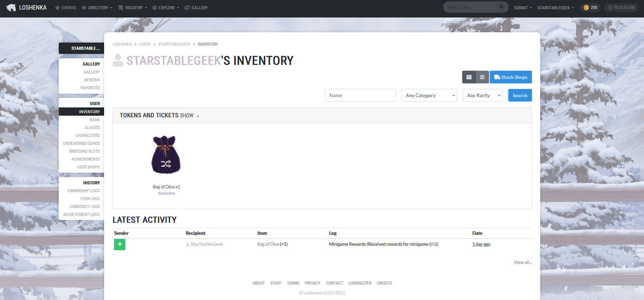Viewport: 644px width, 300px height.
Task: Open the About footer link
Action: (259, 283)
